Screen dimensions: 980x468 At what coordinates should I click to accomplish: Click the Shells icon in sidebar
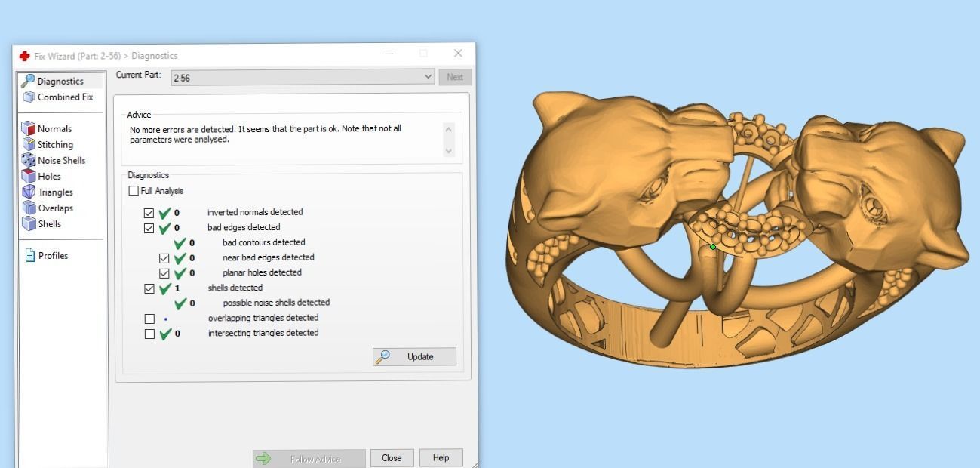29,223
